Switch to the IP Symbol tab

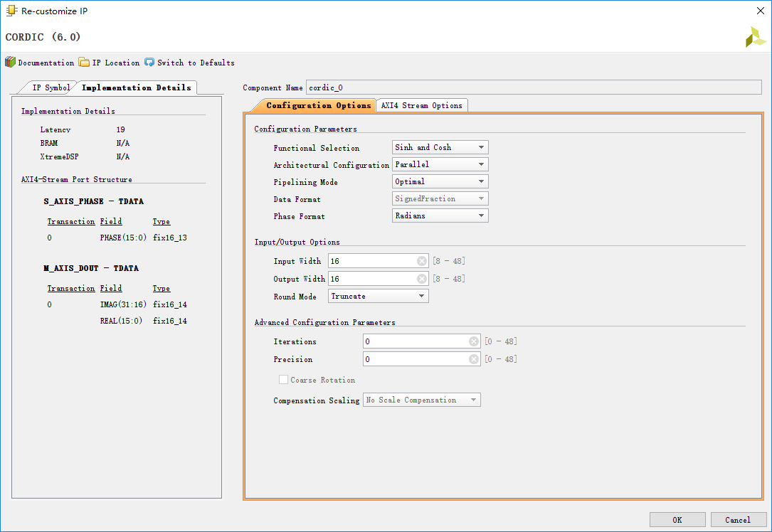tap(50, 87)
